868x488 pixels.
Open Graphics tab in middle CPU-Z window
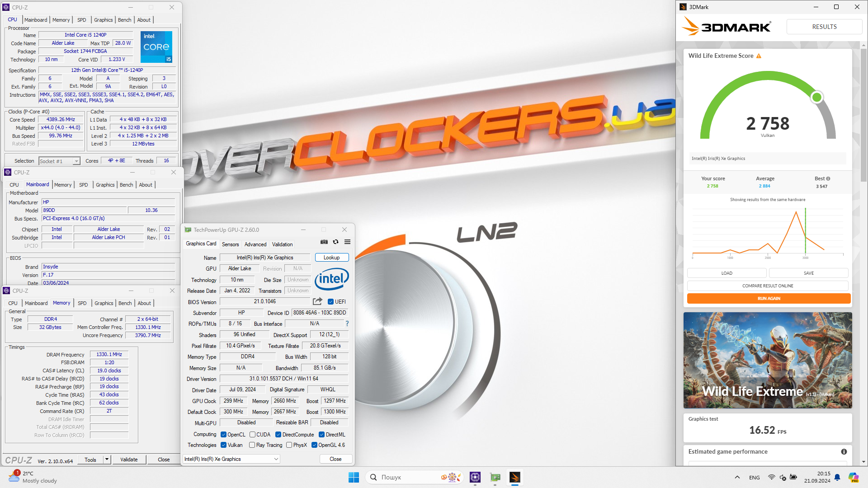point(105,185)
